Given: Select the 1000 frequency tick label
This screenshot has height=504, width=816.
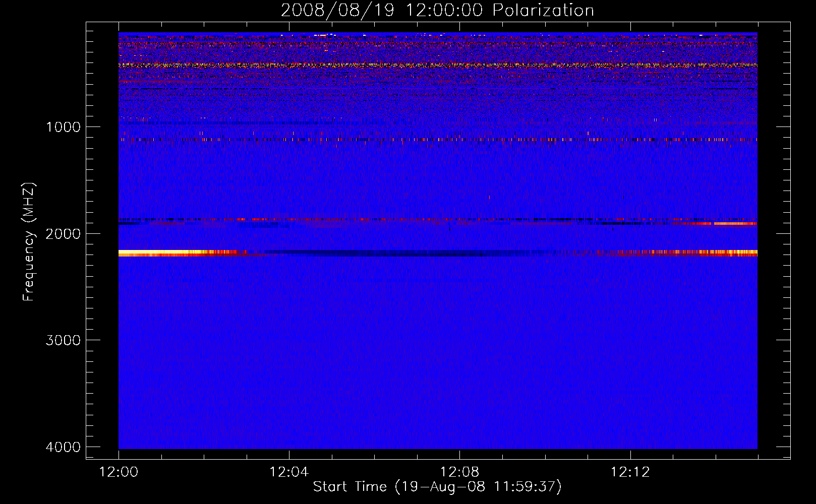Looking at the screenshot, I should [63, 127].
